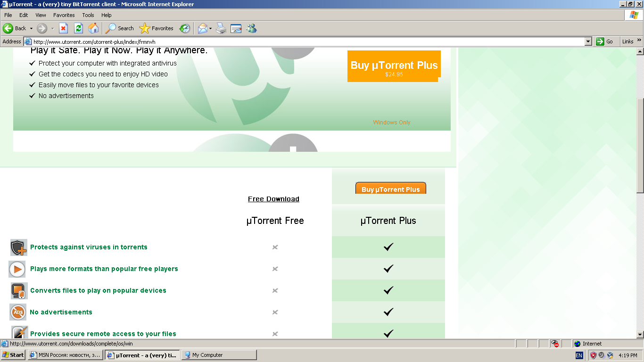Click the address bar URL field

(304, 41)
